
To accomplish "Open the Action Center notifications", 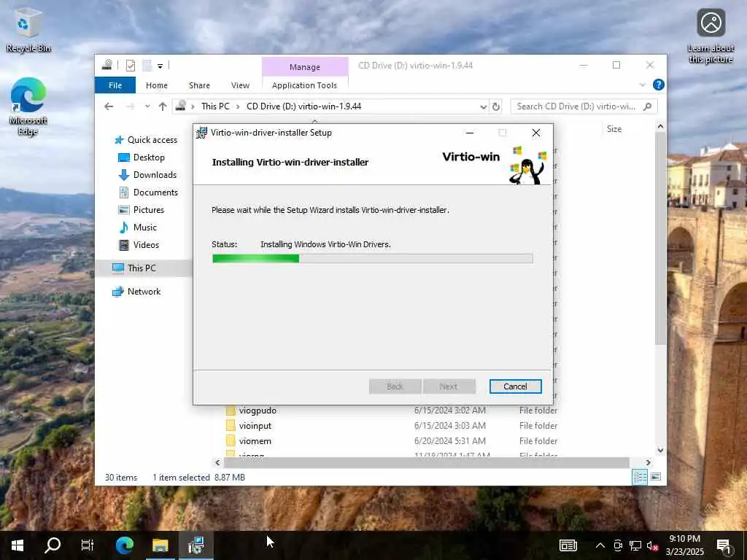I will pos(724,545).
